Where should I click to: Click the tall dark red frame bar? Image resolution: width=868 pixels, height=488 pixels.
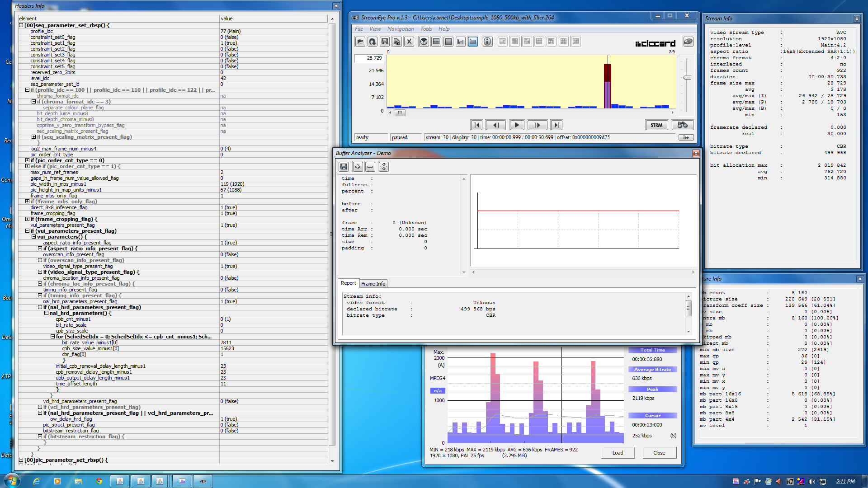(608, 86)
